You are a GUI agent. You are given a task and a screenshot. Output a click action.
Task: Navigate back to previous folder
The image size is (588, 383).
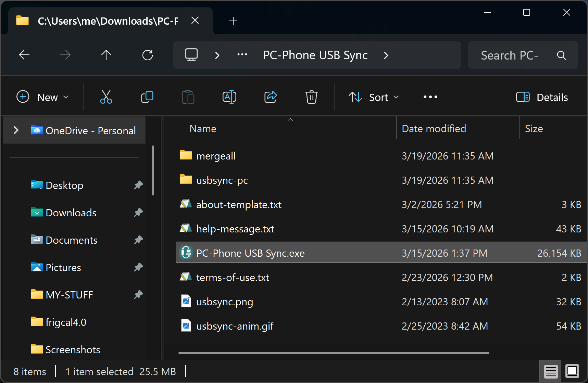[x=24, y=55]
